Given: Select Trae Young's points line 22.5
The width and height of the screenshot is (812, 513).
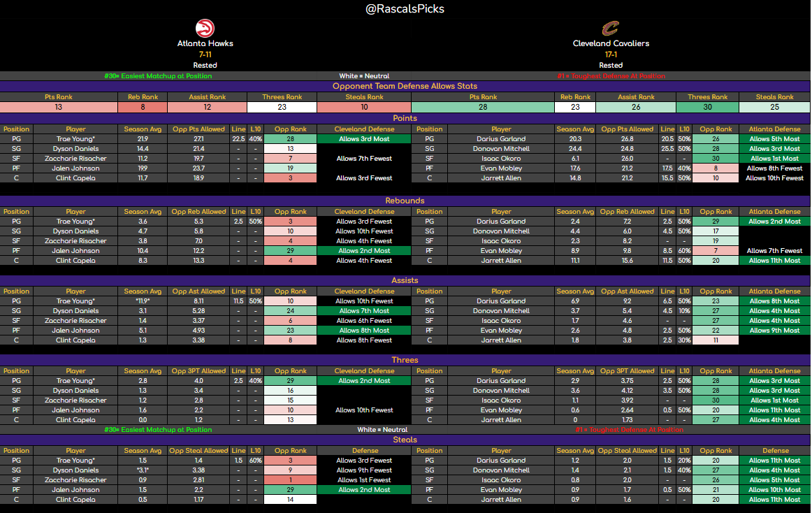Looking at the screenshot, I should [x=238, y=139].
